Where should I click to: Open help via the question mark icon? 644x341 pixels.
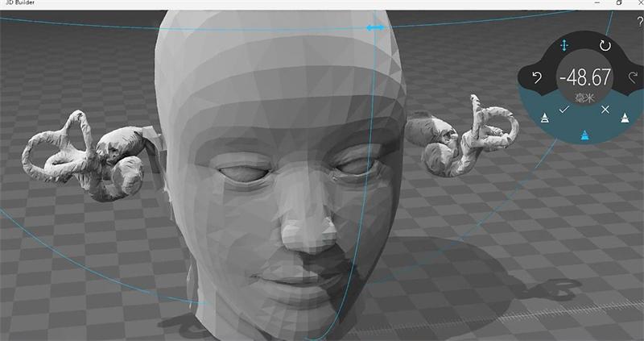pyautogui.click(x=639, y=22)
